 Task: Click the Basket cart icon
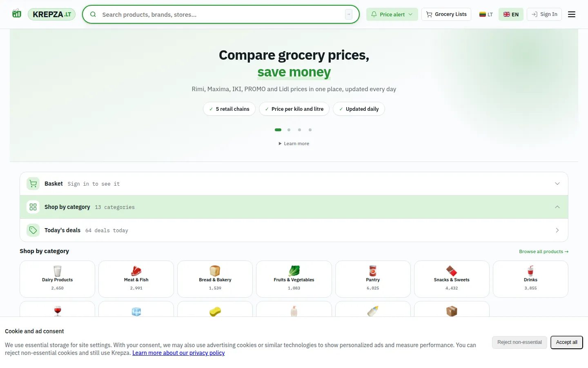pos(33,184)
